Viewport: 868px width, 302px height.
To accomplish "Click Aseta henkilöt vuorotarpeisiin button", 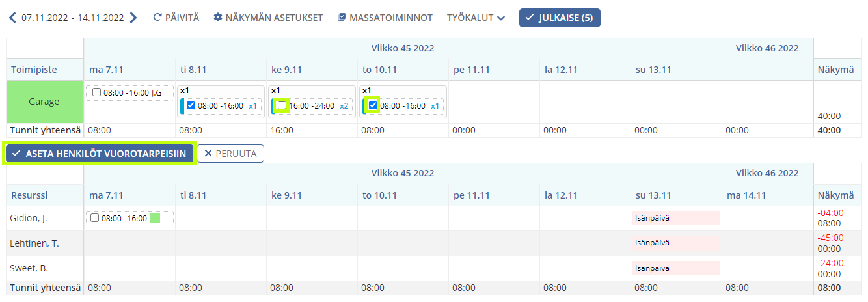I will pyautogui.click(x=100, y=154).
